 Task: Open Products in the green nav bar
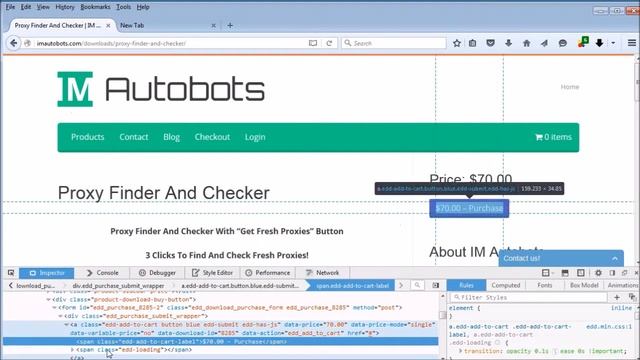88,137
